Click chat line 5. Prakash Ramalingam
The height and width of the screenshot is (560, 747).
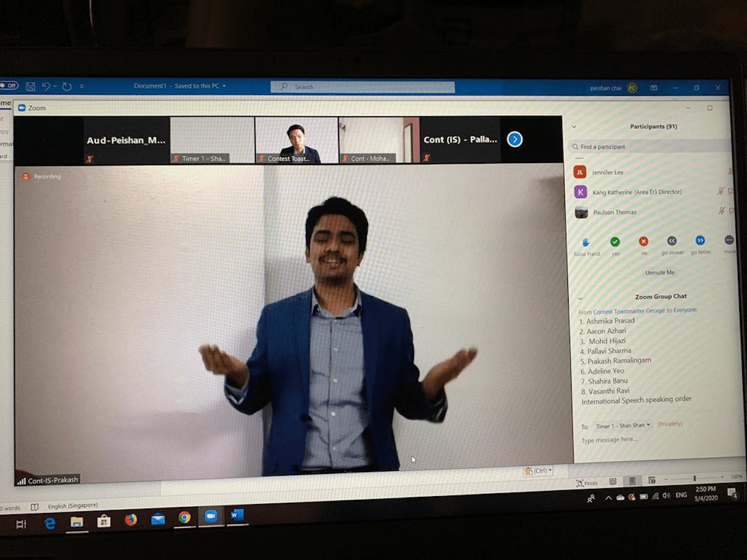click(616, 361)
